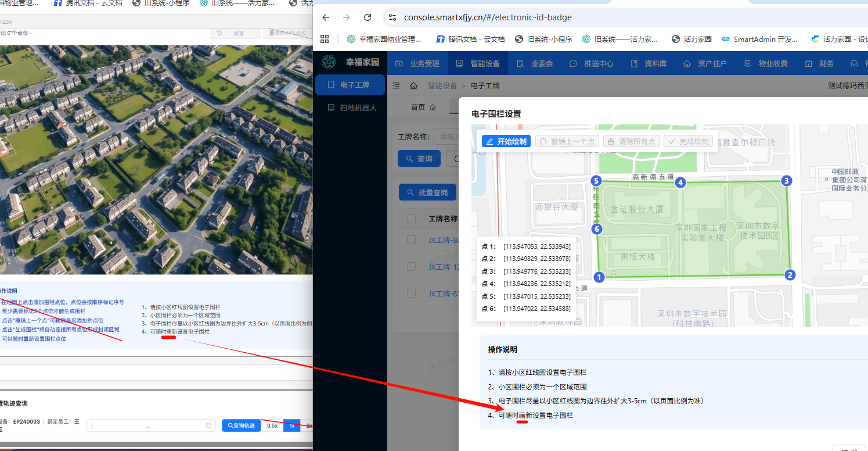Click 清除所有点 to clear all points

tap(630, 141)
